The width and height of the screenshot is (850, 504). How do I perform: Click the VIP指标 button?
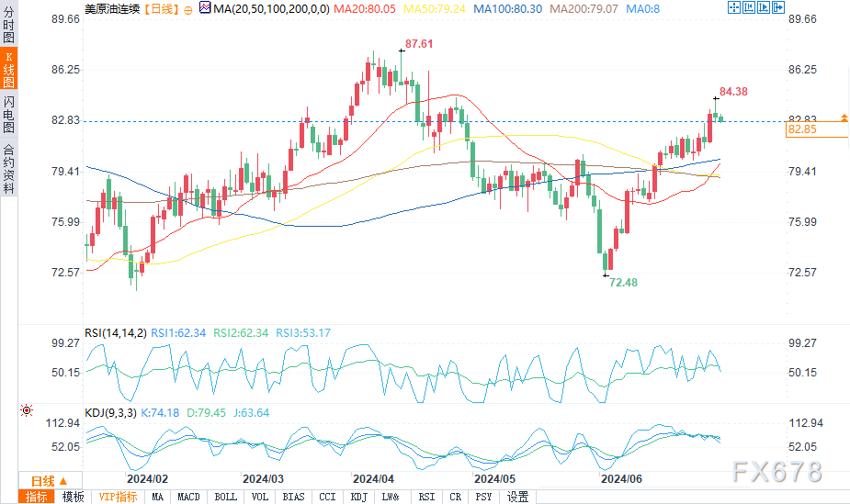point(118,497)
